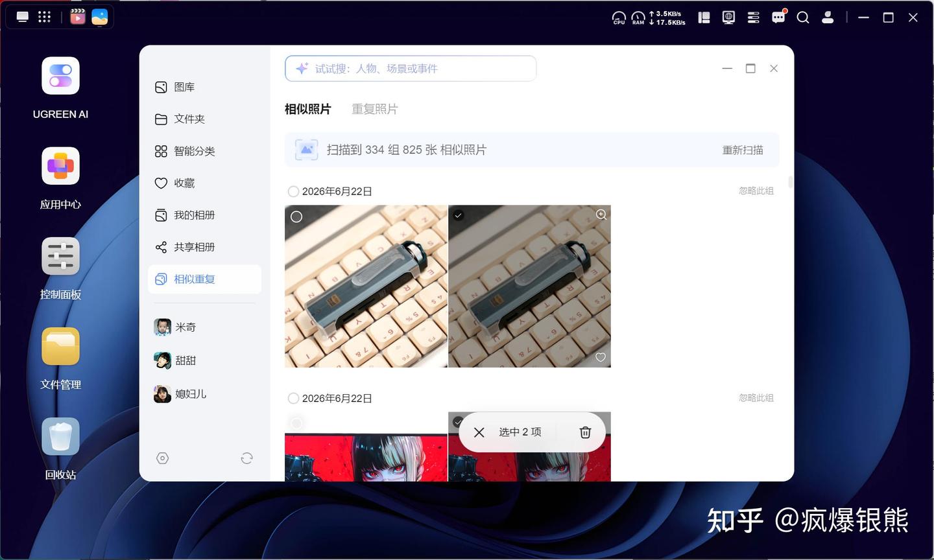Viewport: 934px width, 560px height.
Task: Show 收藏 favorites in the sidebar
Action: pos(204,183)
